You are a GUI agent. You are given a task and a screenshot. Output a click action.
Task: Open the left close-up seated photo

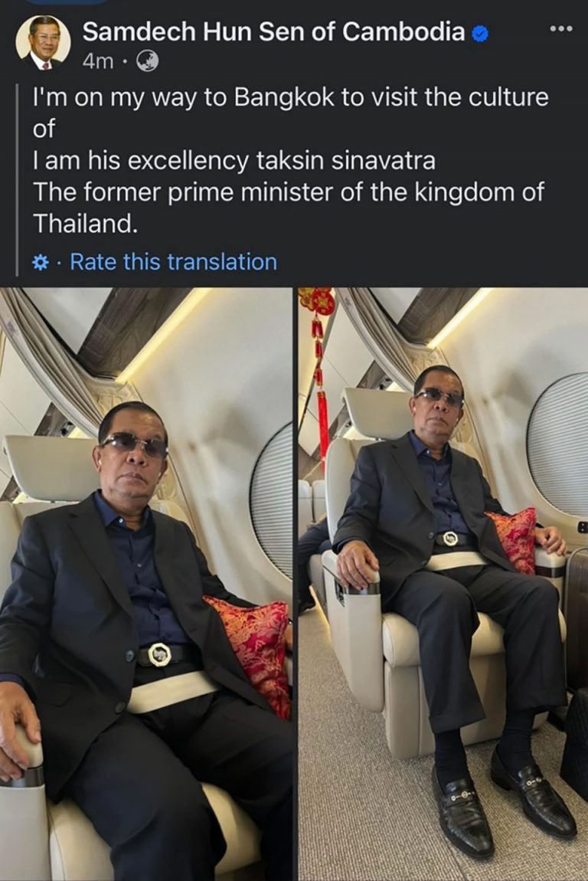coord(146,584)
